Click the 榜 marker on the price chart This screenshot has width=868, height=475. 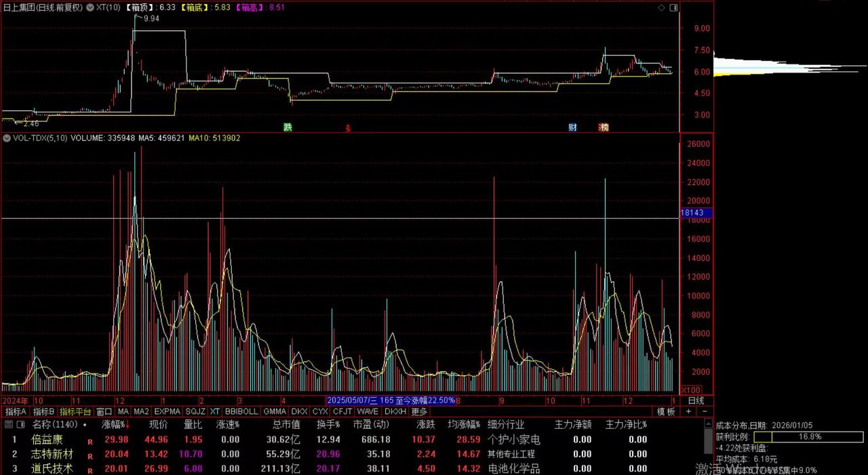[604, 127]
